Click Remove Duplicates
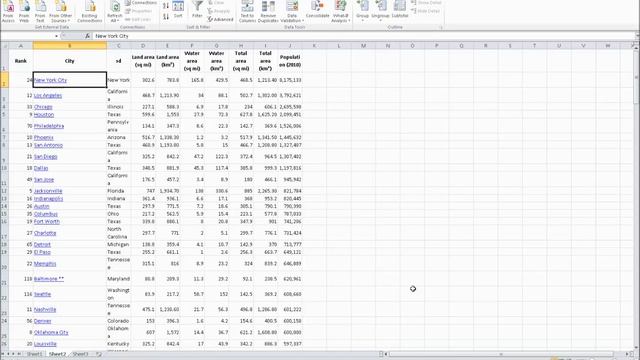The height and width of the screenshot is (360, 640). pyautogui.click(x=268, y=11)
